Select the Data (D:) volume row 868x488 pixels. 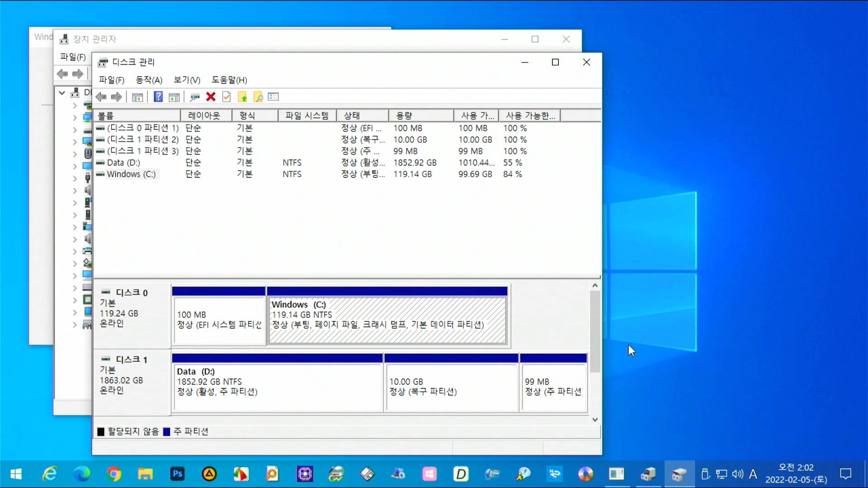346,163
